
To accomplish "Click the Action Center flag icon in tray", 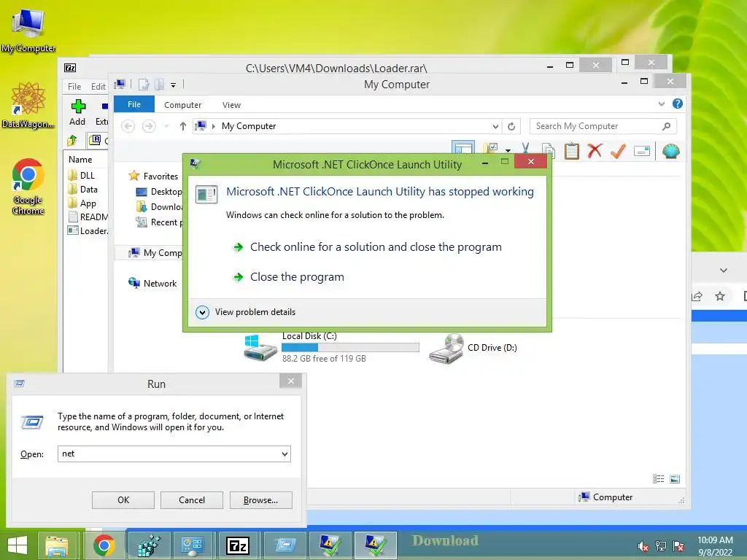I will [x=678, y=546].
